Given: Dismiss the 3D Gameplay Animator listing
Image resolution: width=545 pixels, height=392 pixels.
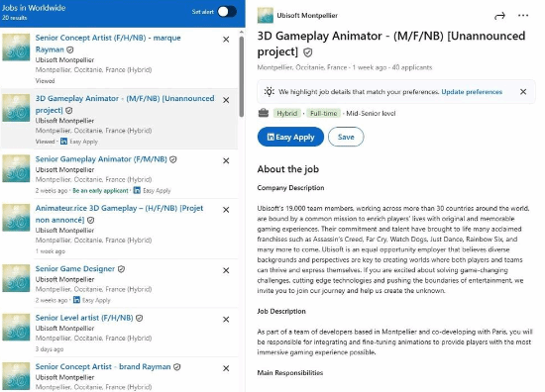Looking at the screenshot, I should click(x=226, y=100).
